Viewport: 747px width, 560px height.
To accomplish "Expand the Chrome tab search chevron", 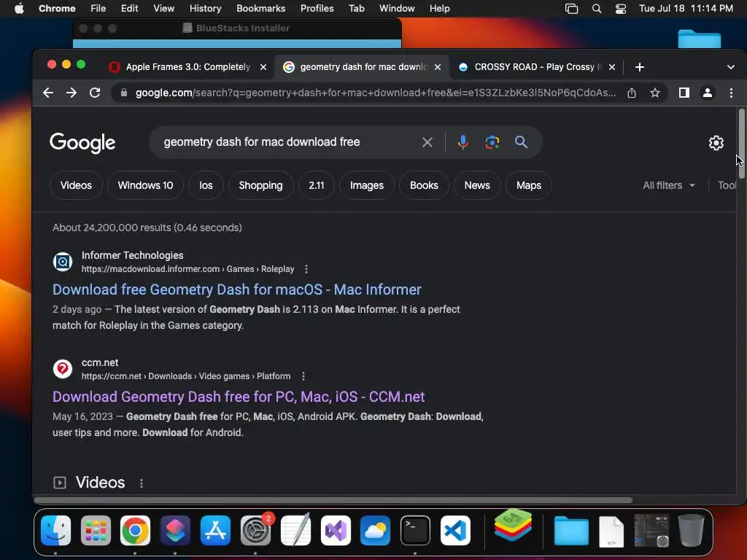I will point(730,67).
